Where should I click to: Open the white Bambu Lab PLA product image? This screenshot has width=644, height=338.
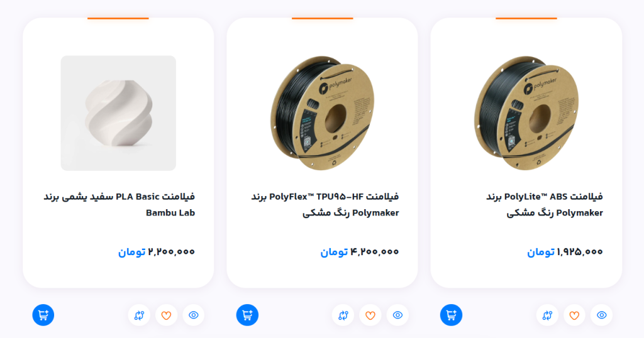(118, 113)
